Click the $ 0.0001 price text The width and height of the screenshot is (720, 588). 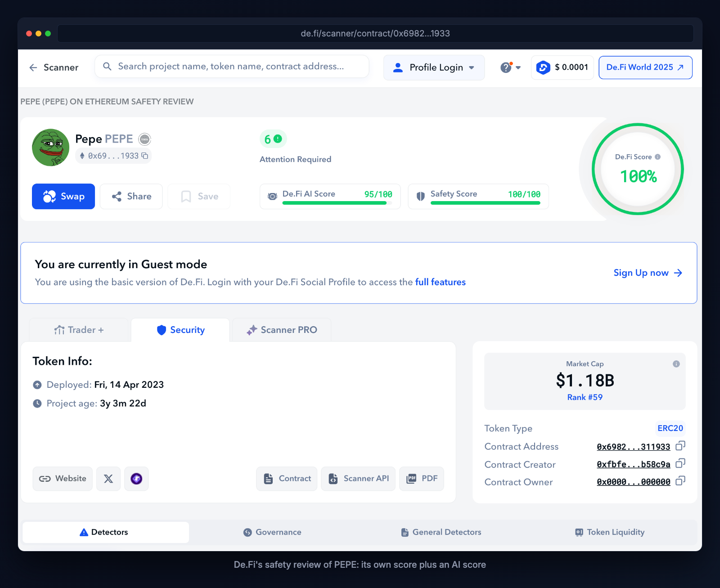click(x=571, y=67)
